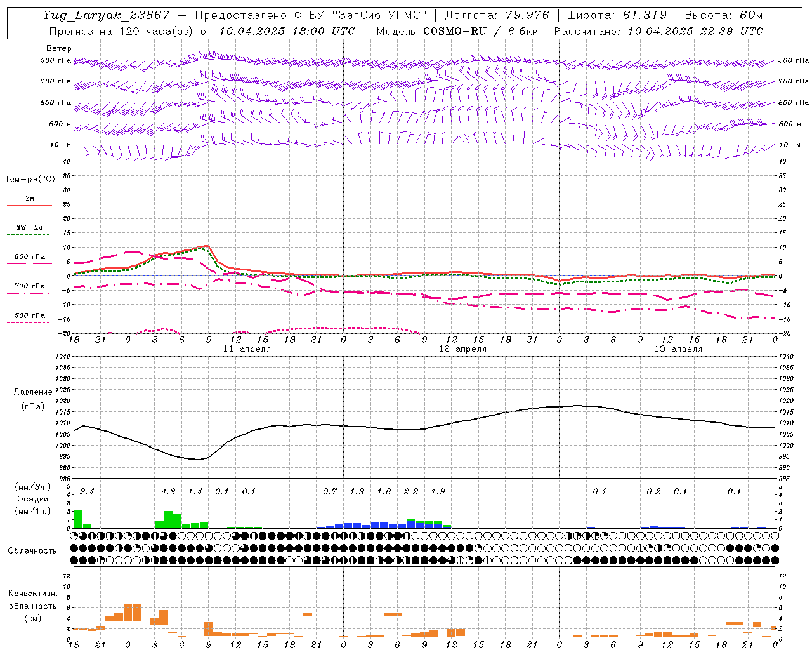812x650 pixels.
Task: Click the date label 13 апреля
Action: click(678, 349)
